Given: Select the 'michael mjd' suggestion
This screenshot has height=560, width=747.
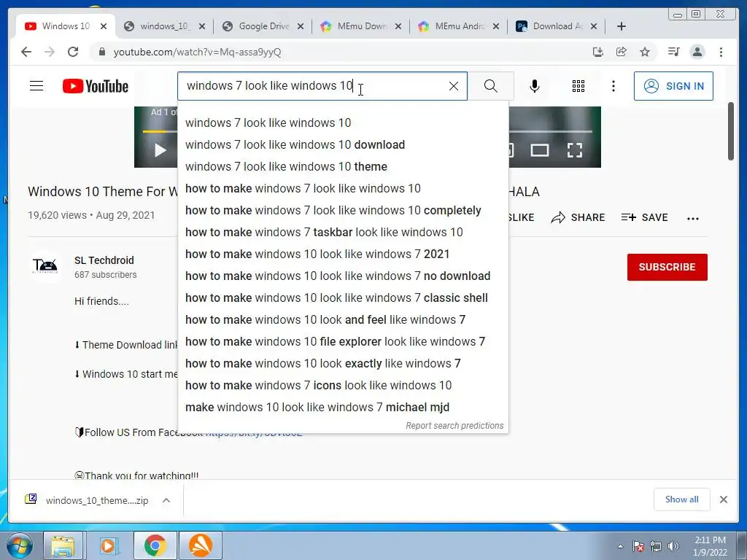Looking at the screenshot, I should tap(343, 408).
